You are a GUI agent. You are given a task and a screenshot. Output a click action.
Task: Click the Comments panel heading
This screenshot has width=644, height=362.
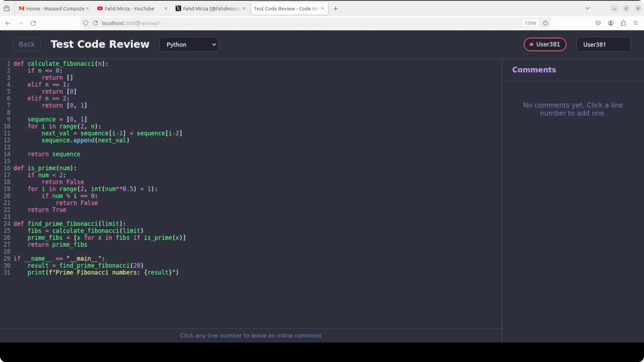534,70
